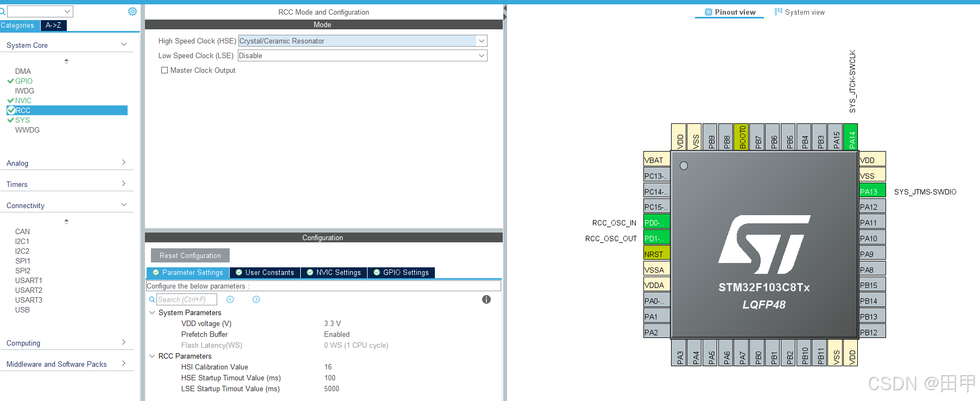Switch to Pinout view

point(730,12)
